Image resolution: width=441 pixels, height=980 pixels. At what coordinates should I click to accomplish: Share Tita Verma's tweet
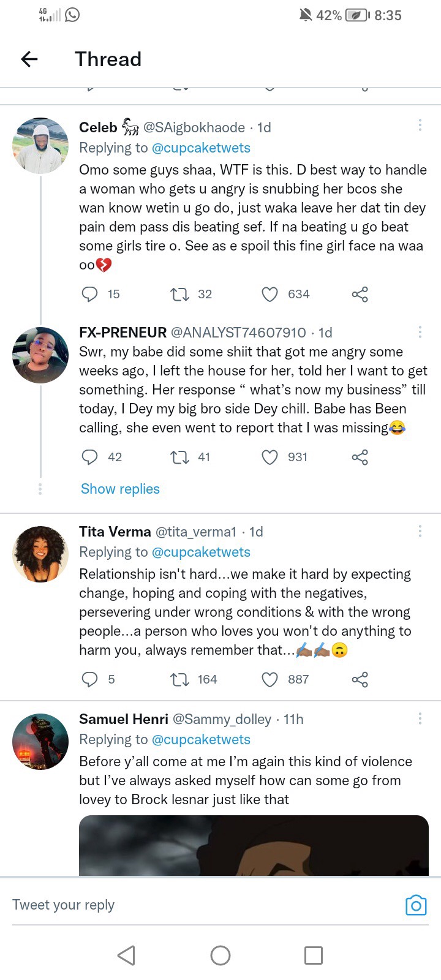point(360,679)
